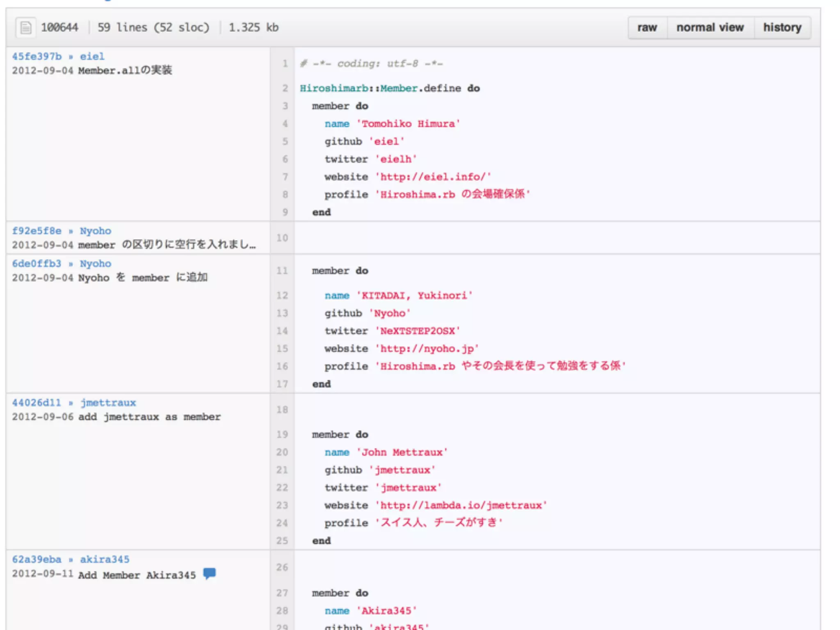Open commit 62a39eba
This screenshot has height=630, width=840.
37,559
